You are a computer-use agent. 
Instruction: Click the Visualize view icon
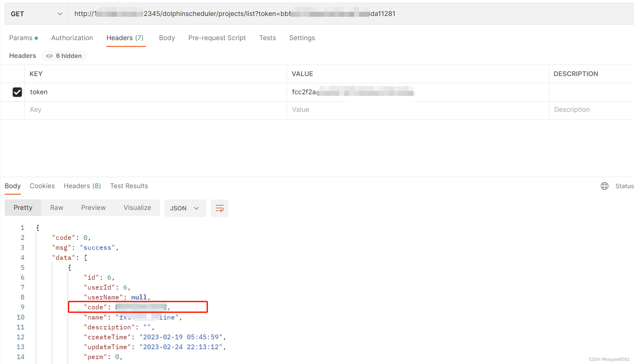[137, 208]
